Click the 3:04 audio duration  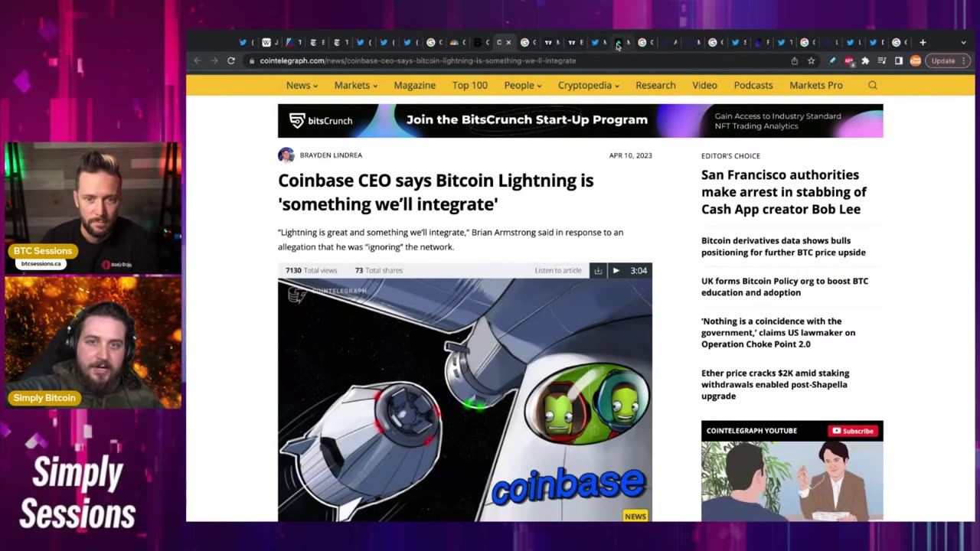[x=639, y=270]
